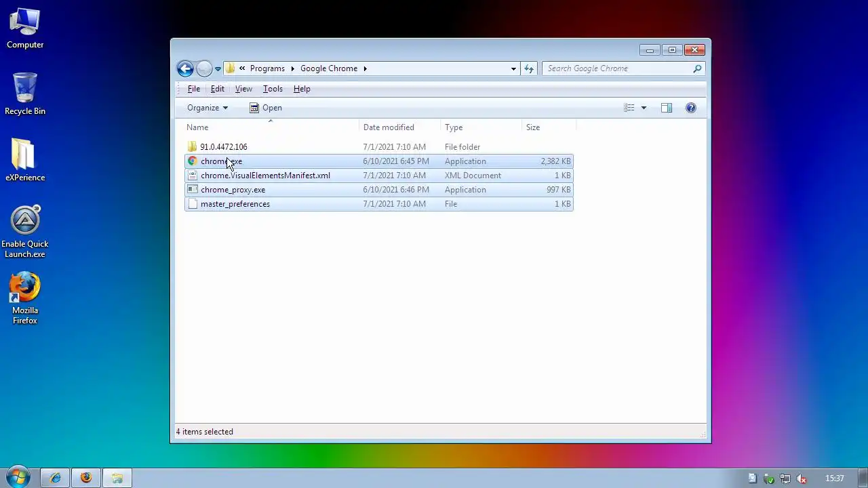Click the network tray icon
The height and width of the screenshot is (488, 868).
click(x=785, y=479)
